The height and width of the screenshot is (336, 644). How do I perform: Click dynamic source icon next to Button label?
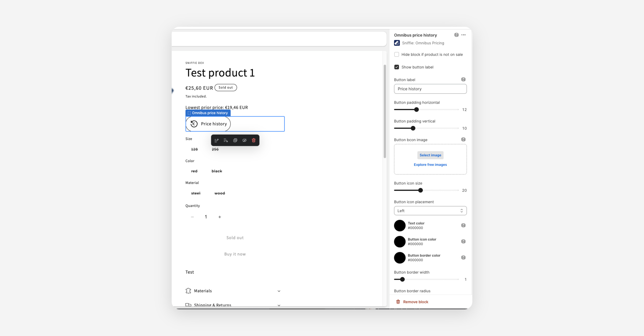click(x=463, y=80)
